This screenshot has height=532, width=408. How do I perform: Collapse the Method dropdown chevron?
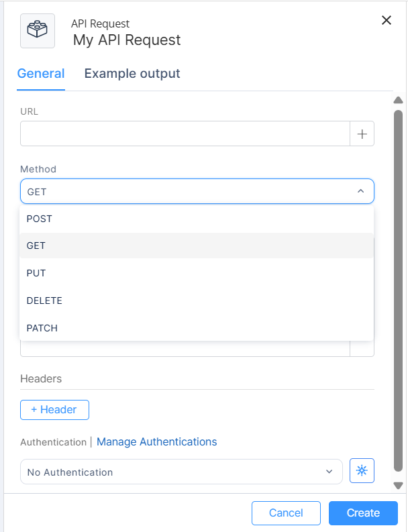(360, 191)
